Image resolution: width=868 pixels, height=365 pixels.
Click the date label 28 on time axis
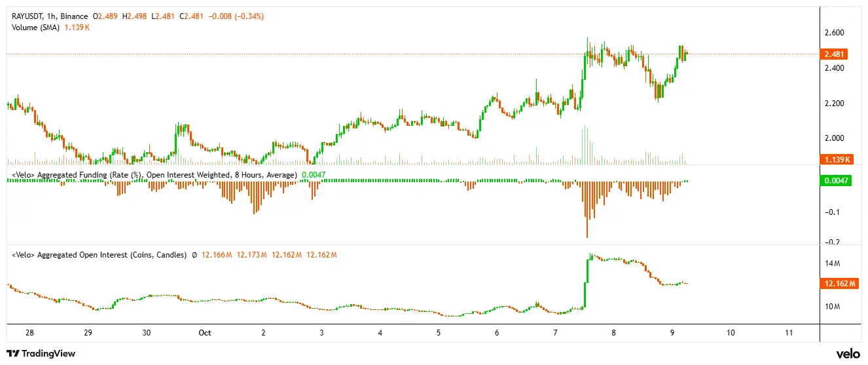coord(29,333)
